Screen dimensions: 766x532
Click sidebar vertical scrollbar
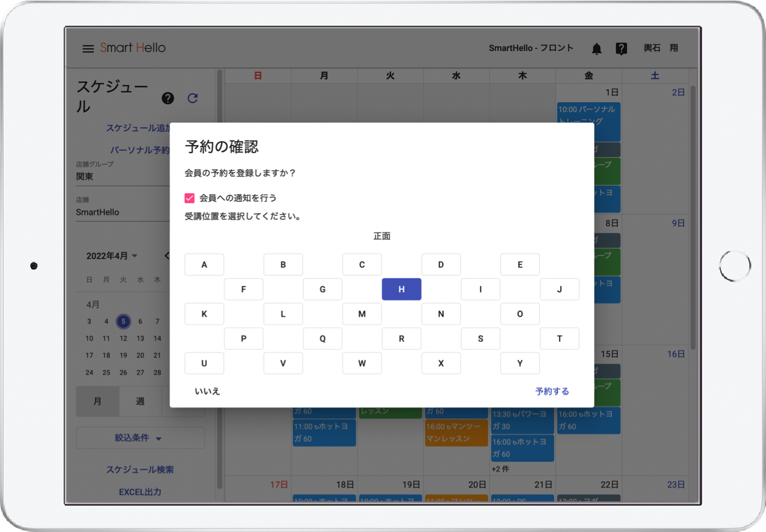point(220,279)
